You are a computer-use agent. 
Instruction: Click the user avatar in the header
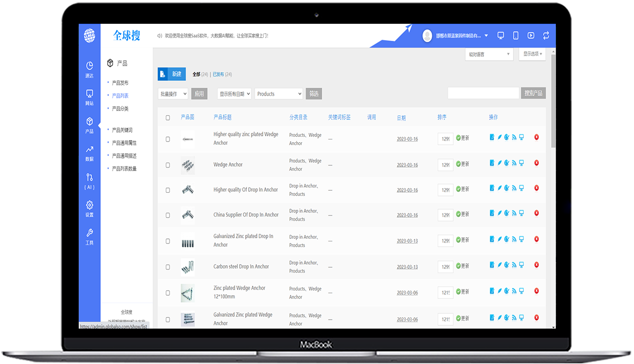click(427, 35)
